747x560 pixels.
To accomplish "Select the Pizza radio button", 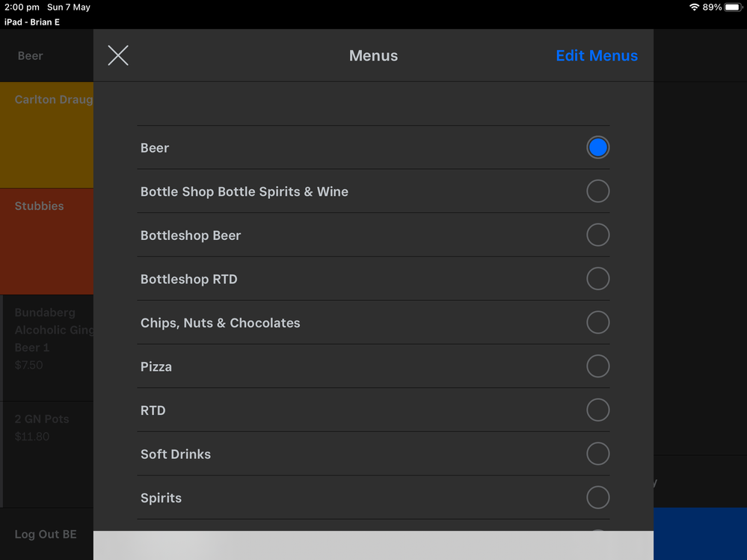I will point(597,366).
